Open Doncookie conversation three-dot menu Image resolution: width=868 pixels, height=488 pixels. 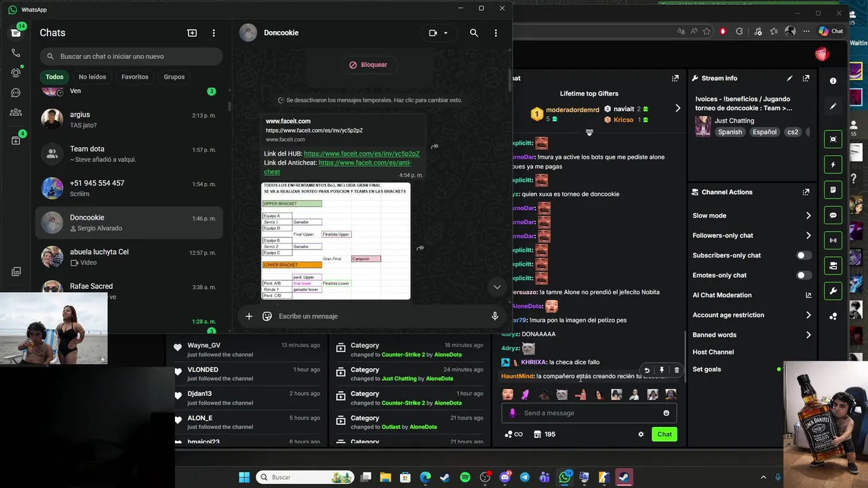tap(496, 33)
